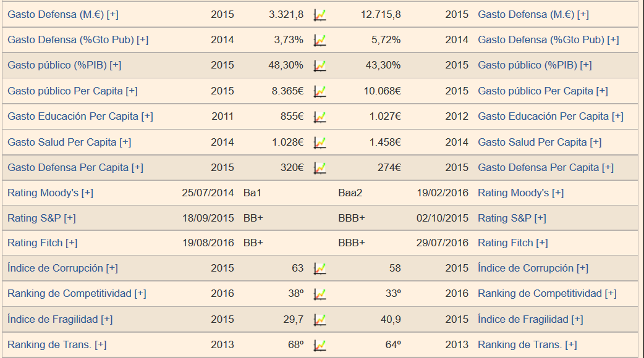Image resolution: width=644 pixels, height=358 pixels.
Task: Open chart icon for Gasto público Per Capita
Action: 320,91
